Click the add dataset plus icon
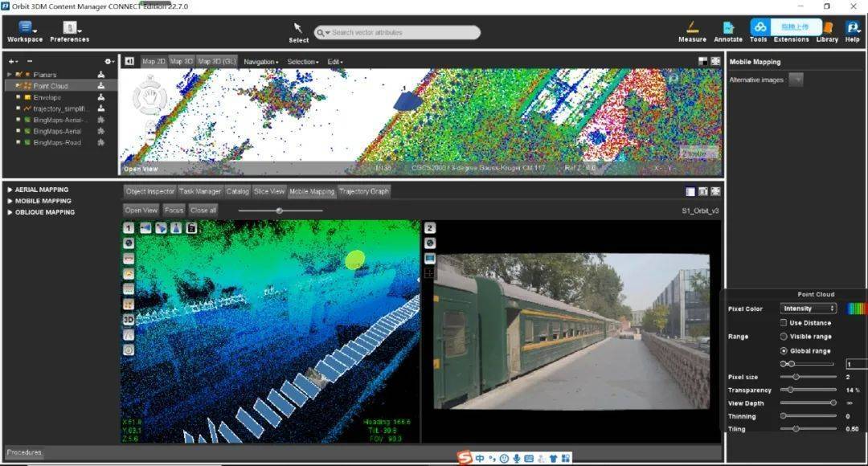The width and height of the screenshot is (868, 466). coord(12,61)
